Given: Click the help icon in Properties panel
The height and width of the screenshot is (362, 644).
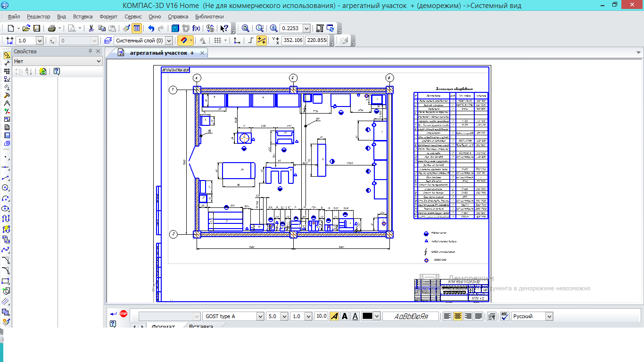Looking at the screenshot, I should coord(57,71).
